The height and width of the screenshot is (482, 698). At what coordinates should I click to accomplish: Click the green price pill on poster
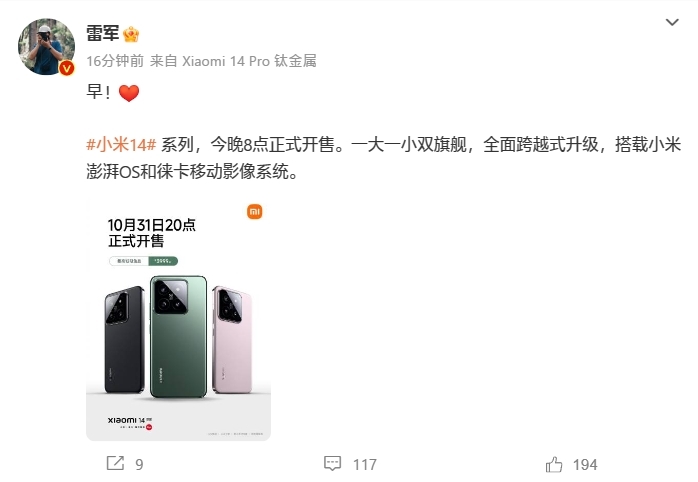coord(163,261)
